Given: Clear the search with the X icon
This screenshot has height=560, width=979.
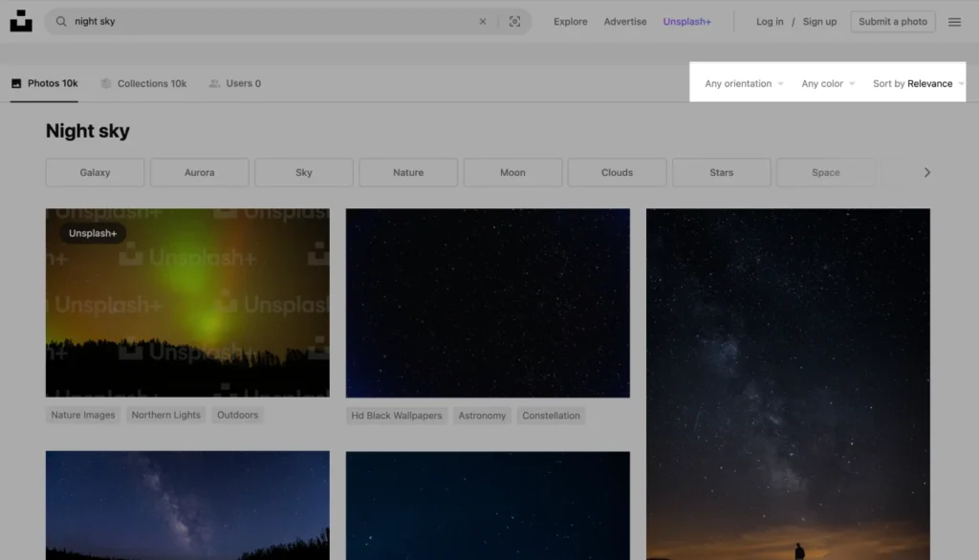Looking at the screenshot, I should [x=483, y=21].
